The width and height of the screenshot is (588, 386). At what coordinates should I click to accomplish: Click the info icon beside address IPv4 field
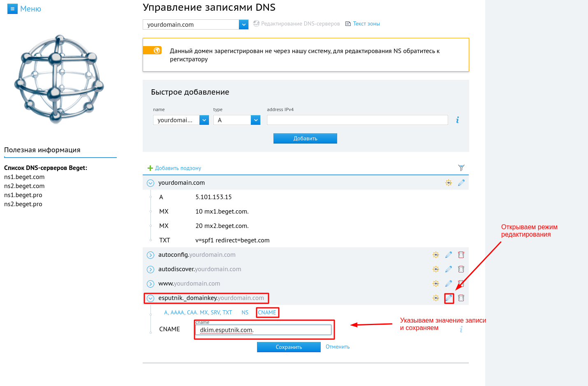(x=457, y=120)
